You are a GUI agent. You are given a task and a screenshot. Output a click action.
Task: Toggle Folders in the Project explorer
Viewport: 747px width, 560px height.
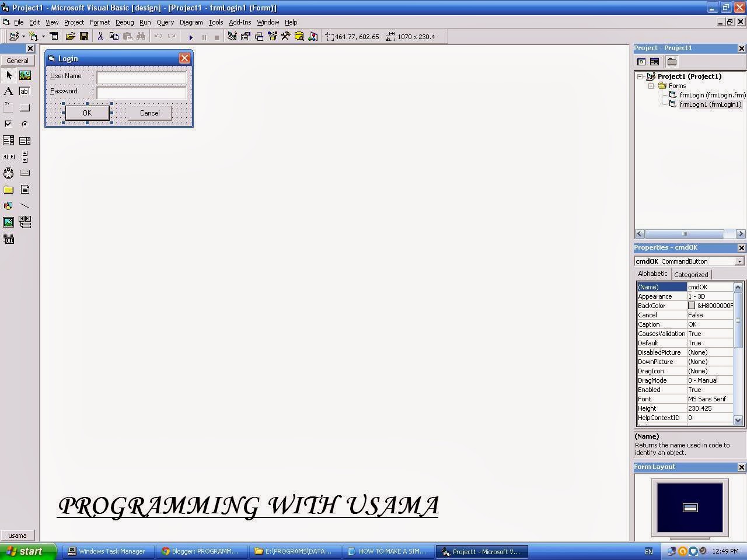[672, 62]
